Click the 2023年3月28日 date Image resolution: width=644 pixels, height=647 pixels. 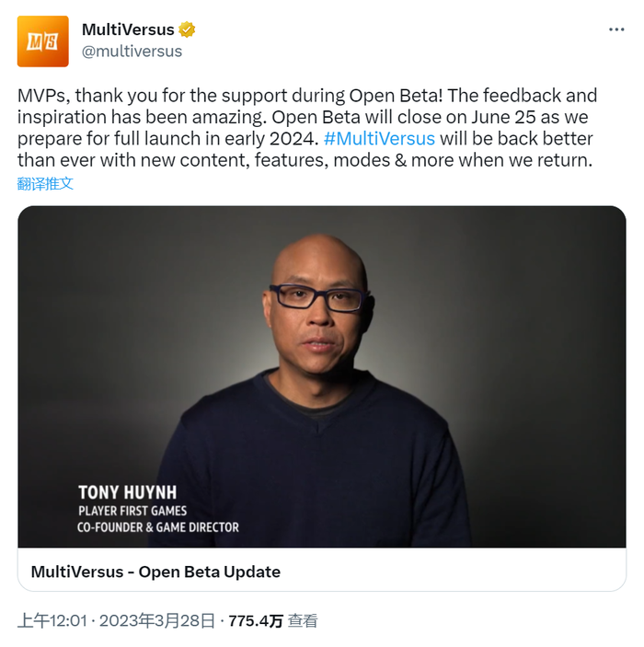(157, 620)
